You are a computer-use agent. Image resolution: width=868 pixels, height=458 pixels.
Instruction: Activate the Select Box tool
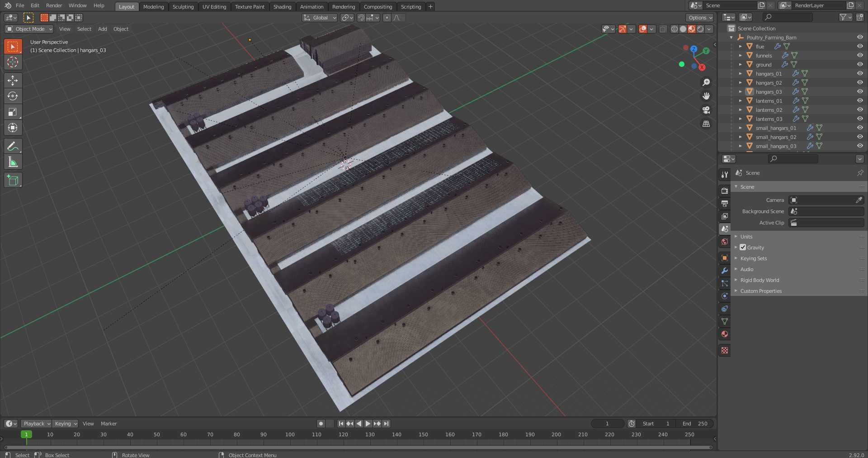click(x=13, y=46)
